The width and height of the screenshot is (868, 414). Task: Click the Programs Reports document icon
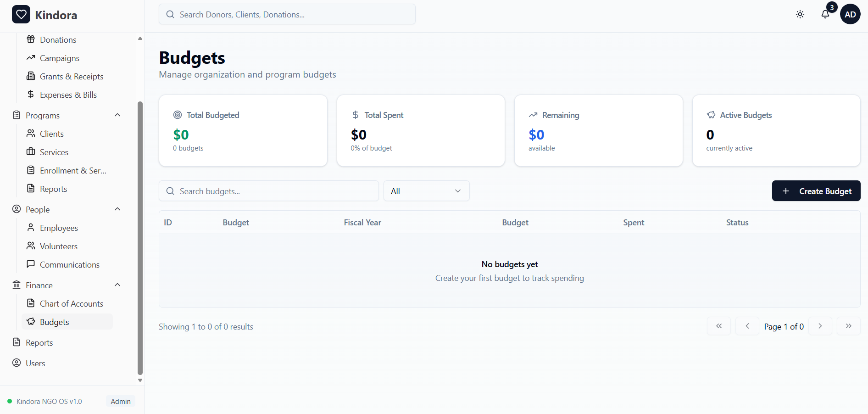tap(31, 188)
